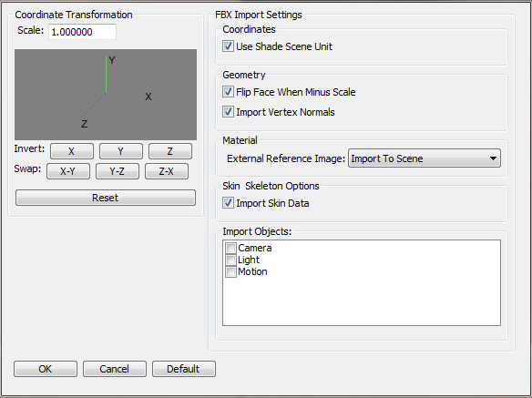Swap the Z-X axes
The width and height of the screenshot is (532, 398).
(x=167, y=171)
